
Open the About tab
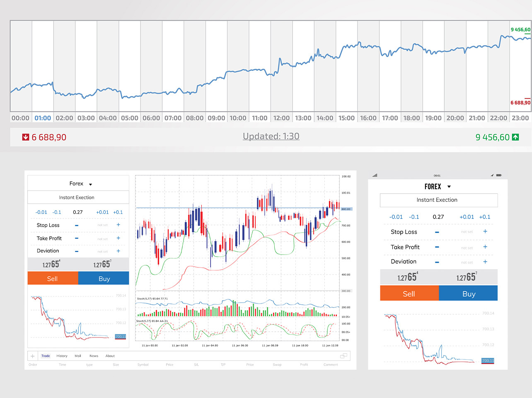coord(110,356)
